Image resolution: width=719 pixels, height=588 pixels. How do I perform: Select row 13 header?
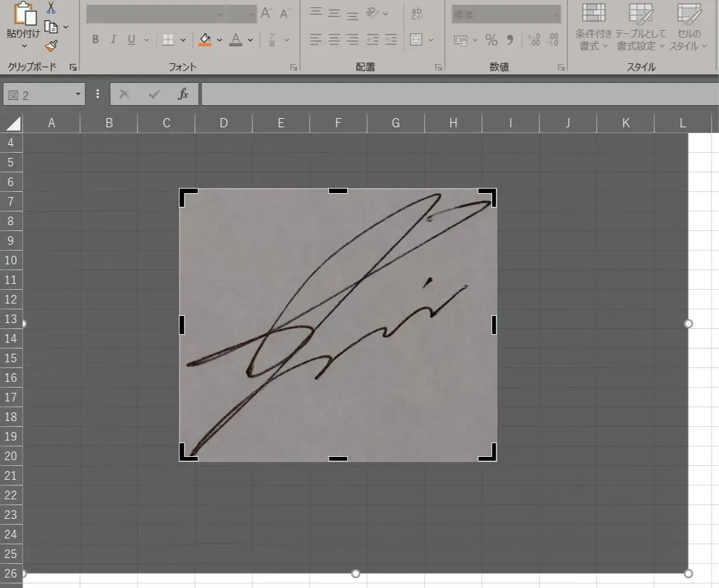[11, 319]
